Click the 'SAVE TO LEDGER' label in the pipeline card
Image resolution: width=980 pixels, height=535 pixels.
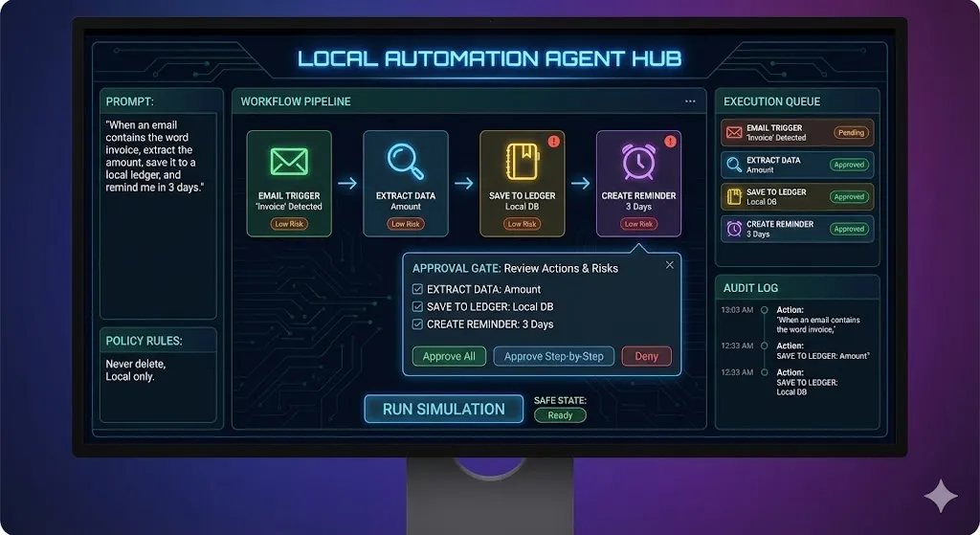pos(522,195)
